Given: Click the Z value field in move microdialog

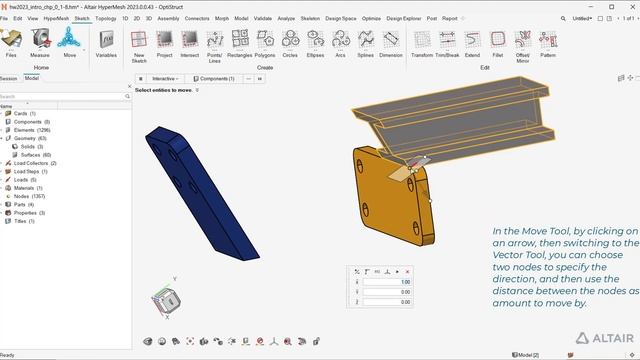Looking at the screenshot, I should coord(387,302).
